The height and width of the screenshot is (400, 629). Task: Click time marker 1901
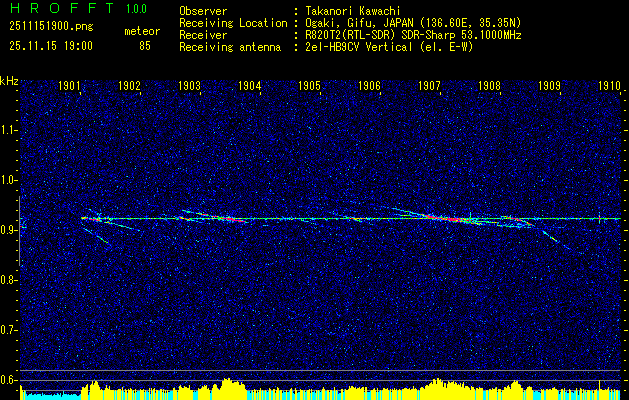tap(69, 85)
